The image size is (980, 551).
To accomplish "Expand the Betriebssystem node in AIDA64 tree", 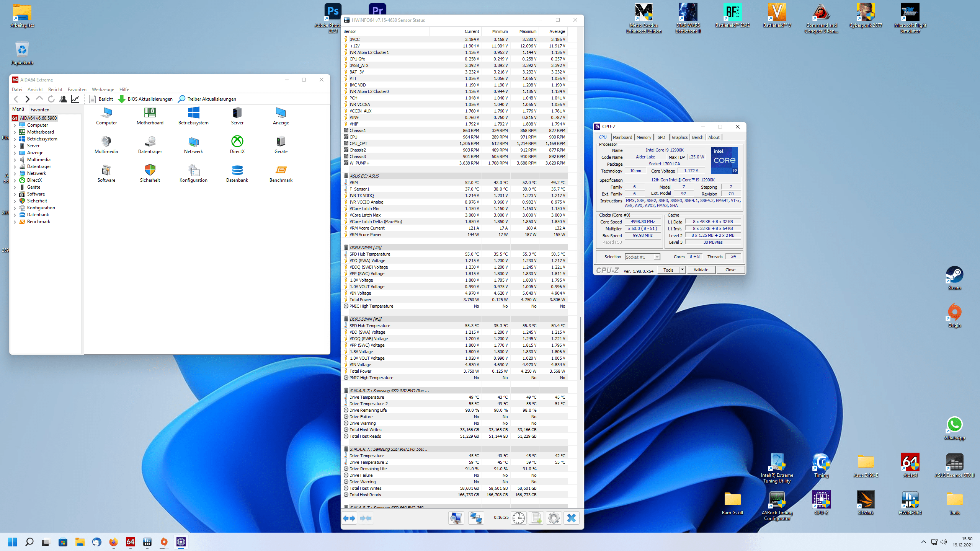I will (15, 139).
